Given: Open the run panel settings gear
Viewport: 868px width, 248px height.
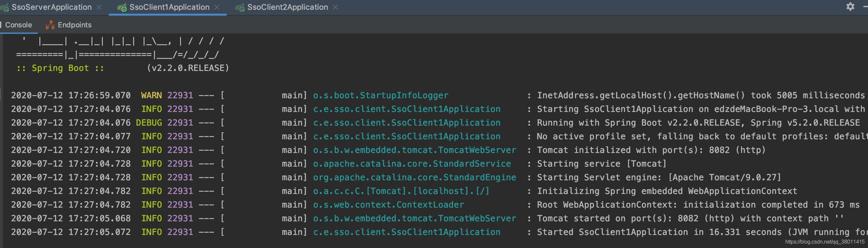Looking at the screenshot, I should pyautogui.click(x=850, y=7).
